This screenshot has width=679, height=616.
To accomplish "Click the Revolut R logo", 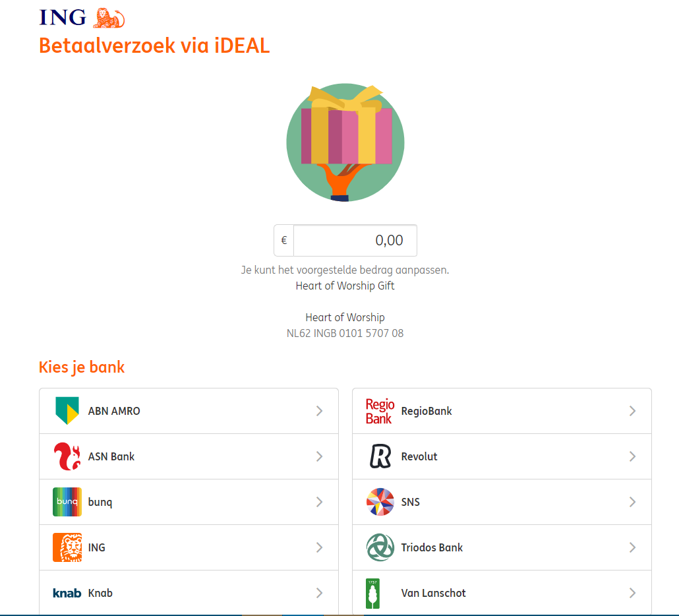I will pos(380,456).
